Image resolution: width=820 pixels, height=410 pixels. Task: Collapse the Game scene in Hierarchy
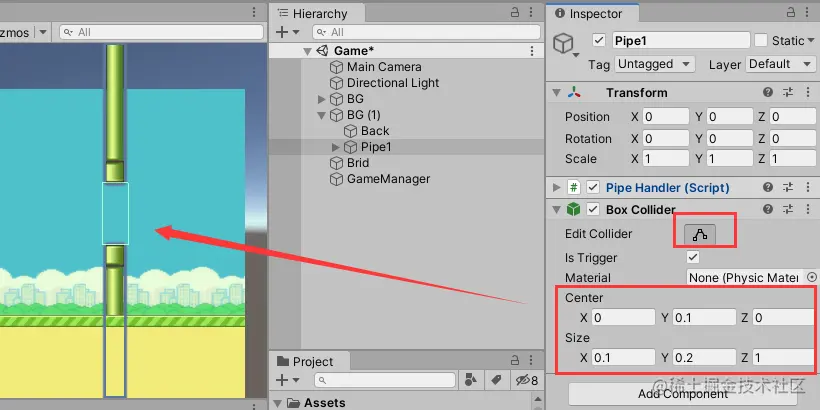(308, 51)
